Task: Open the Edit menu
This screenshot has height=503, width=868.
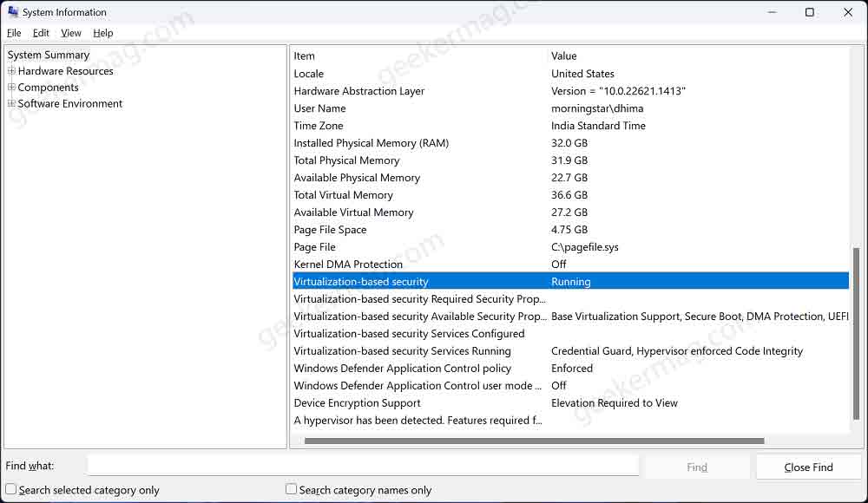Action: click(x=41, y=33)
